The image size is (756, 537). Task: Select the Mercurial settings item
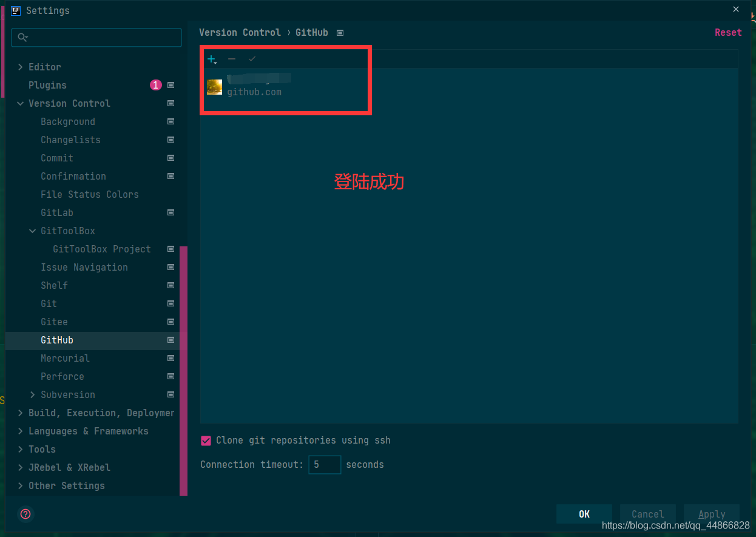coord(65,359)
